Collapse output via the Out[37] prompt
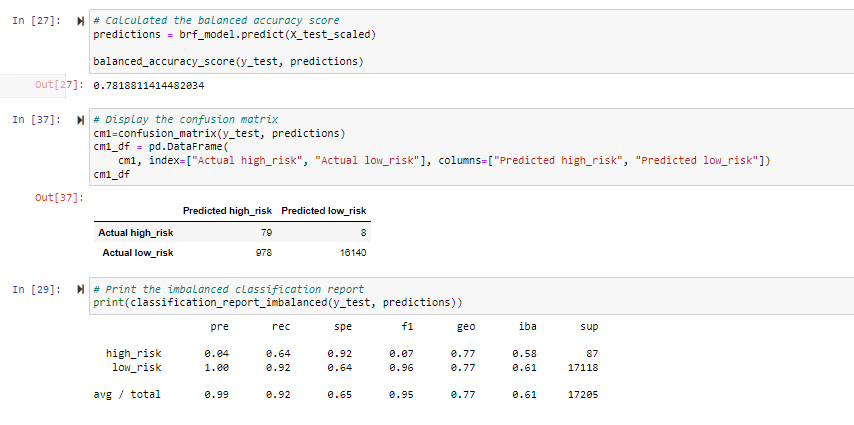Image resolution: width=854 pixels, height=425 pixels. [59, 197]
